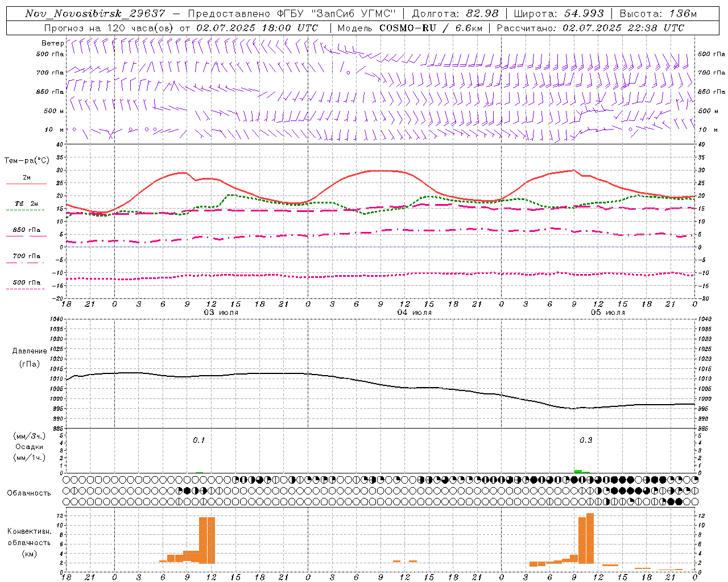Image resolution: width=728 pixels, height=582 pixels.
Task: Click the Td 2м dew point legend entry
Action: [26, 206]
